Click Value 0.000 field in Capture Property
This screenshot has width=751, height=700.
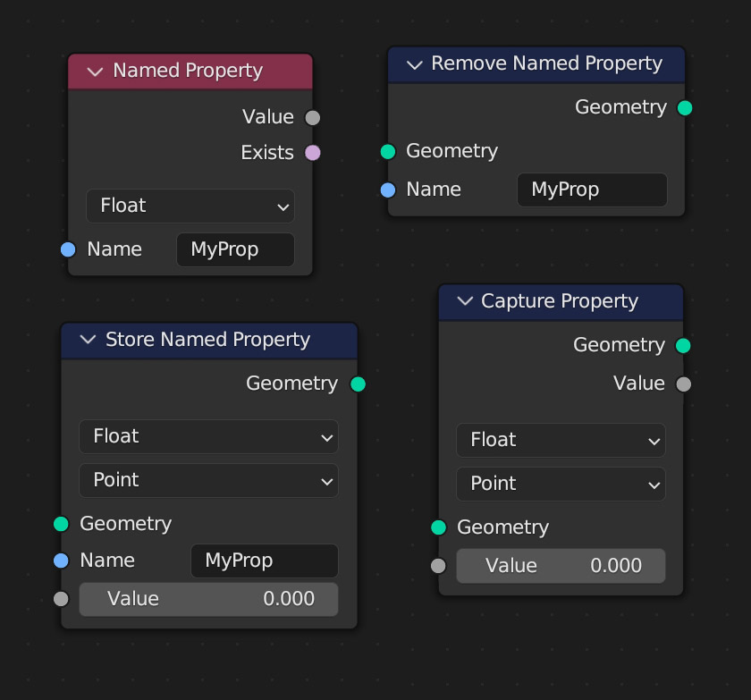[561, 566]
